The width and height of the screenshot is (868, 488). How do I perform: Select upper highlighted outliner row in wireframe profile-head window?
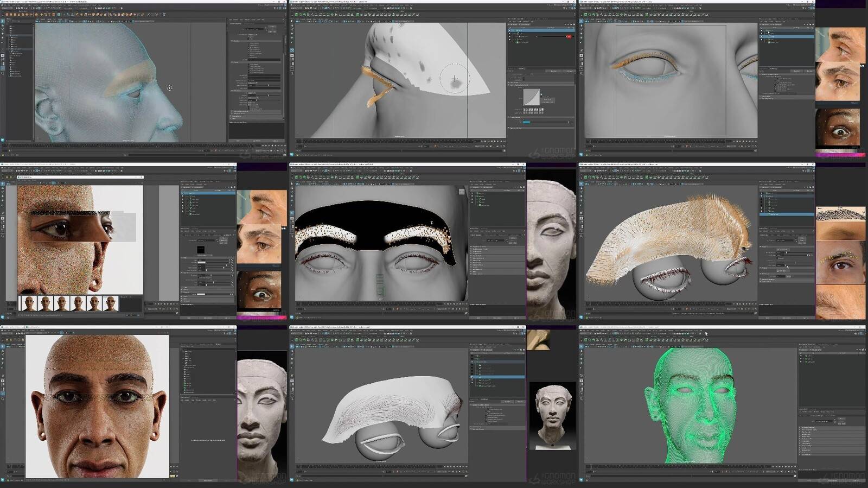click(20, 35)
